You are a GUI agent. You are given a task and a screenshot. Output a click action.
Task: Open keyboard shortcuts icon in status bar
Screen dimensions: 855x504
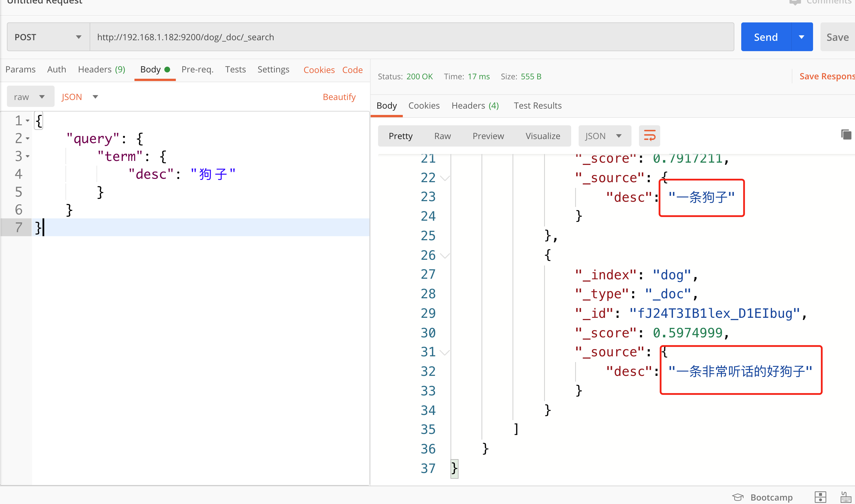pos(846,497)
